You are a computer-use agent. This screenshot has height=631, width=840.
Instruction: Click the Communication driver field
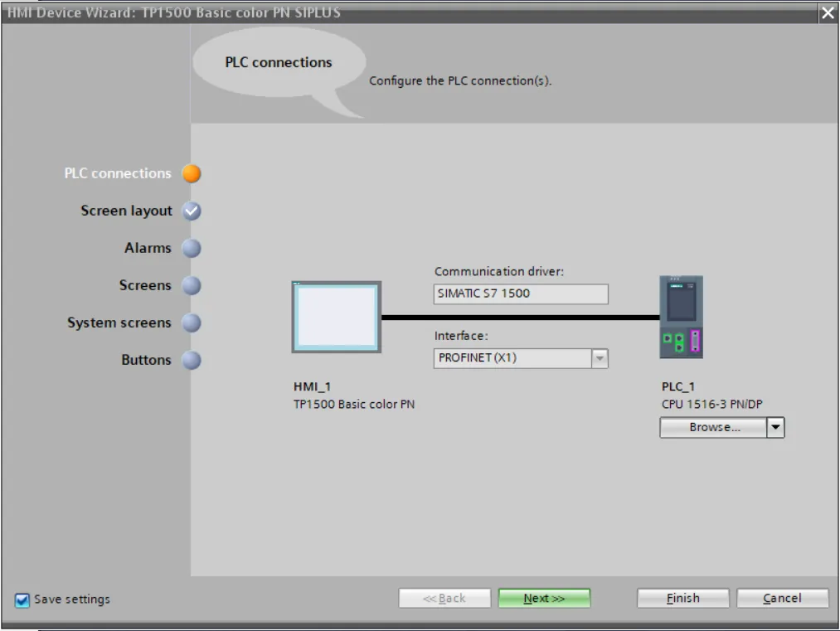point(520,294)
